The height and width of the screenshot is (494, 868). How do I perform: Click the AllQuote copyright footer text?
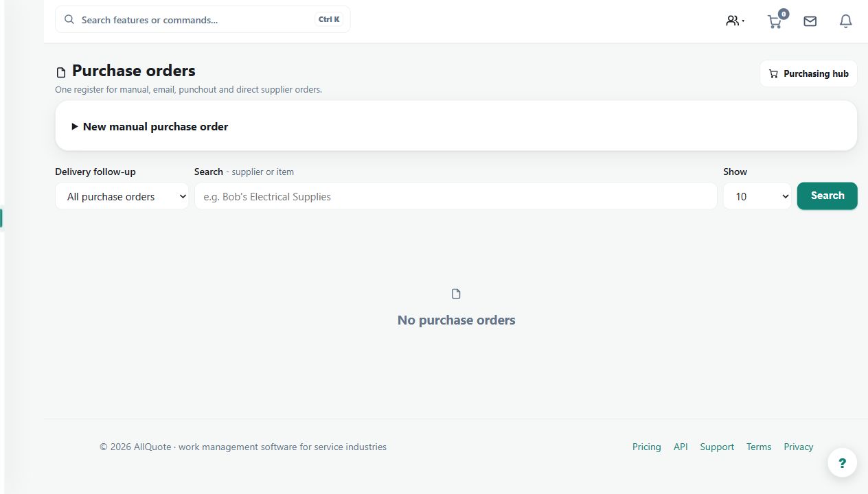pos(243,447)
